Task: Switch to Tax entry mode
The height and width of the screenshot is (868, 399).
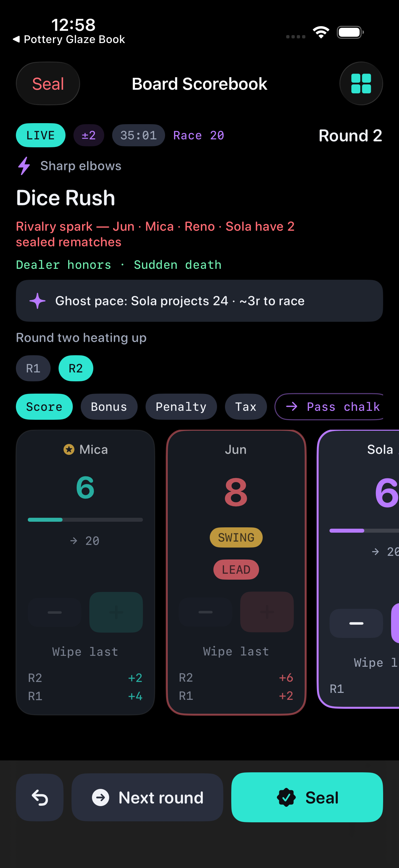Action: tap(245, 407)
